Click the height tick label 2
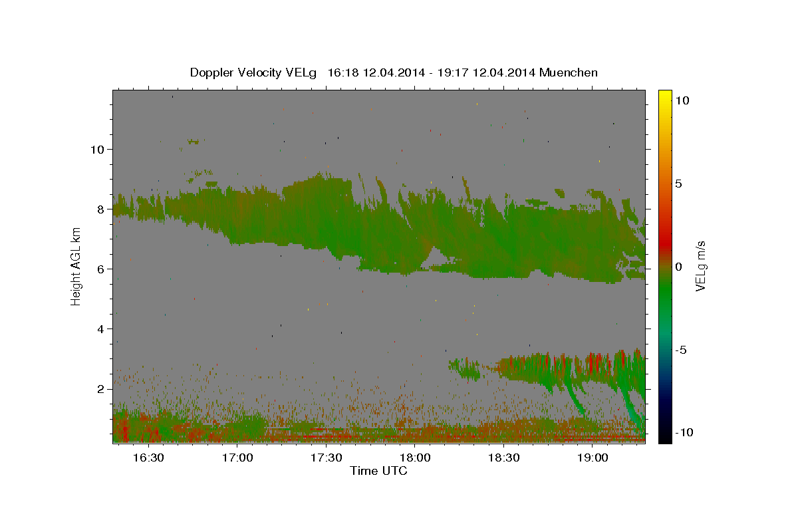This screenshot has width=798, height=532. pos(100,388)
